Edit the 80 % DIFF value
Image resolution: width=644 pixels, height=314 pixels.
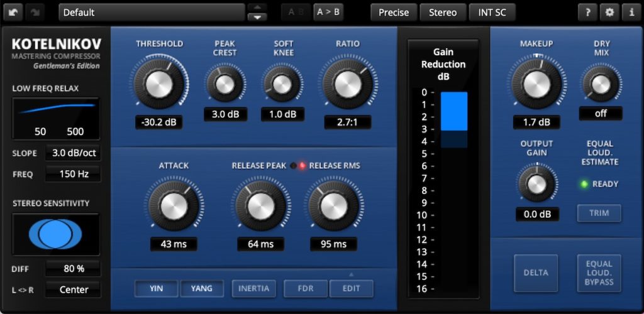coord(73,269)
